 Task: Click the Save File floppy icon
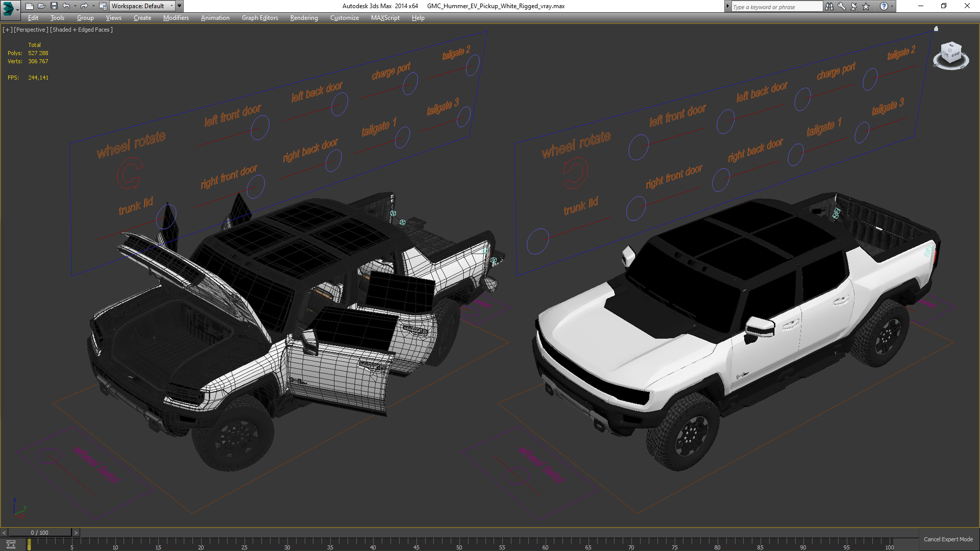pos(54,6)
